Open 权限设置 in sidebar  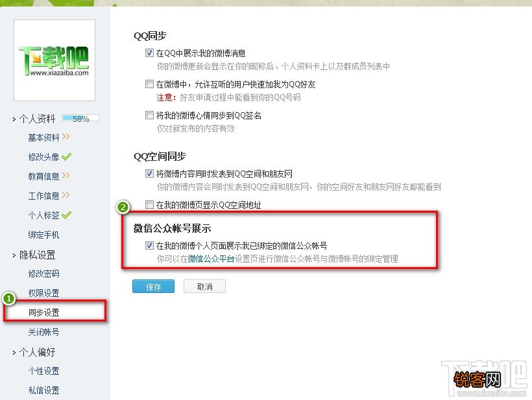(x=43, y=293)
